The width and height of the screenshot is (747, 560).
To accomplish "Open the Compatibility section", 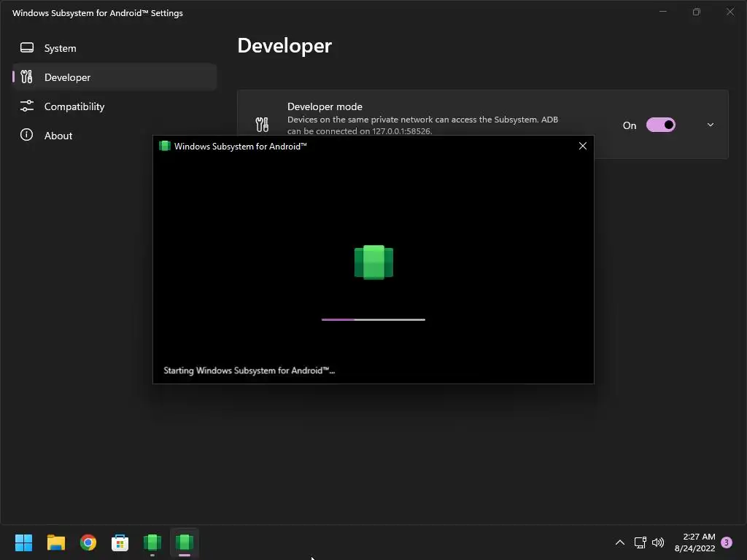I will (115, 106).
